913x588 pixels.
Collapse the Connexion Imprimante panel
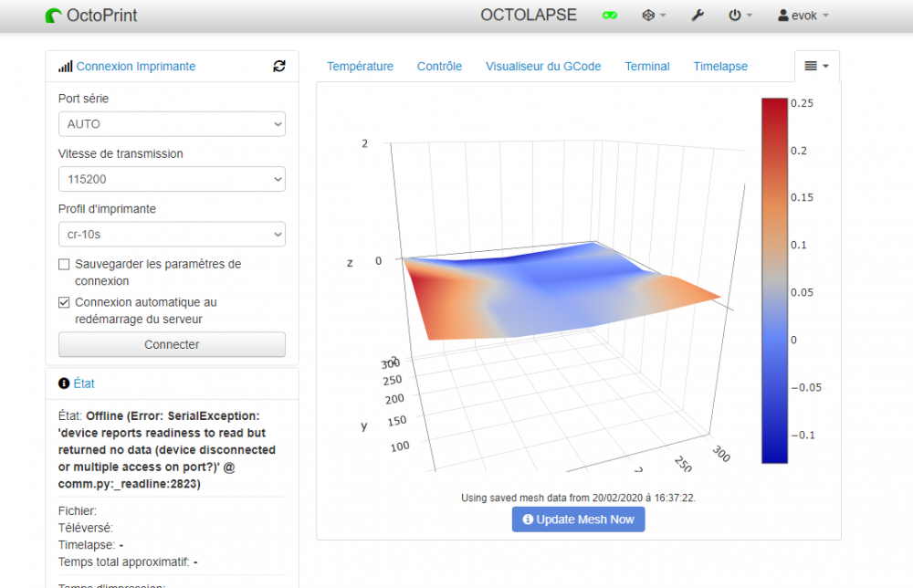[x=136, y=67]
